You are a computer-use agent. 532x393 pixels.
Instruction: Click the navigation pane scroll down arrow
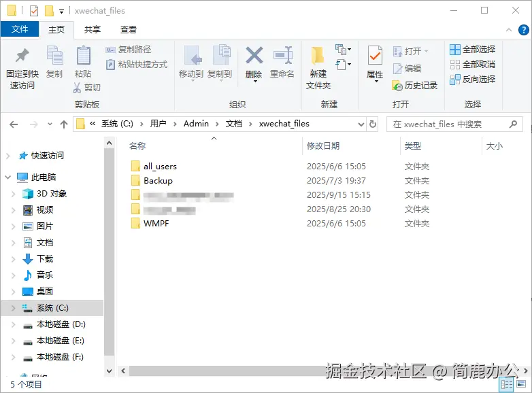[x=110, y=371]
